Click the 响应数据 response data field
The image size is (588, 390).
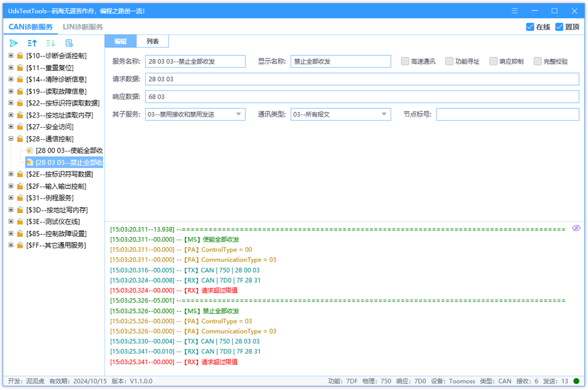[x=362, y=97]
